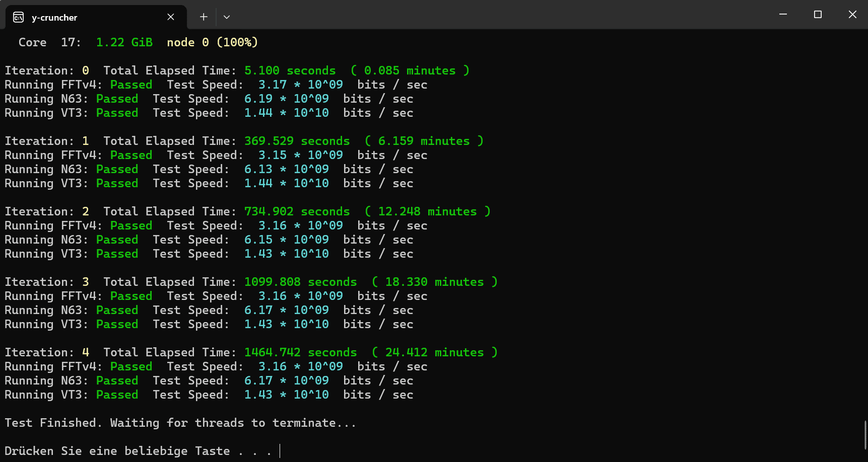
Task: Select the y-cruncher tab
Action: point(91,18)
